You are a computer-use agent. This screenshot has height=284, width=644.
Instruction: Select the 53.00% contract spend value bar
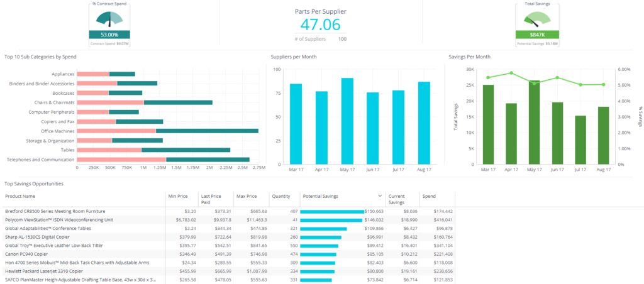click(109, 35)
